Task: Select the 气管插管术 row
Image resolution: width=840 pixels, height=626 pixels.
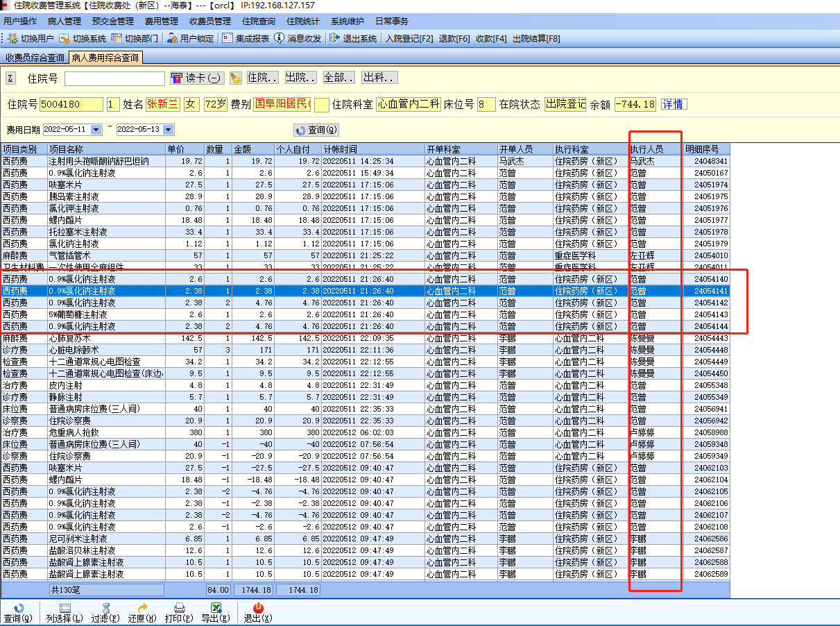Action: [x=365, y=255]
